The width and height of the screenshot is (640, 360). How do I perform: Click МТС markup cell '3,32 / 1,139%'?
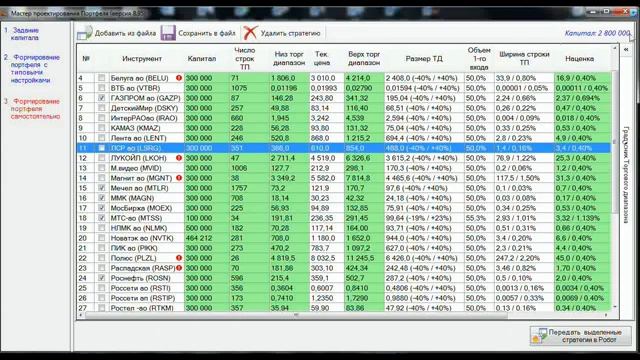(582, 218)
